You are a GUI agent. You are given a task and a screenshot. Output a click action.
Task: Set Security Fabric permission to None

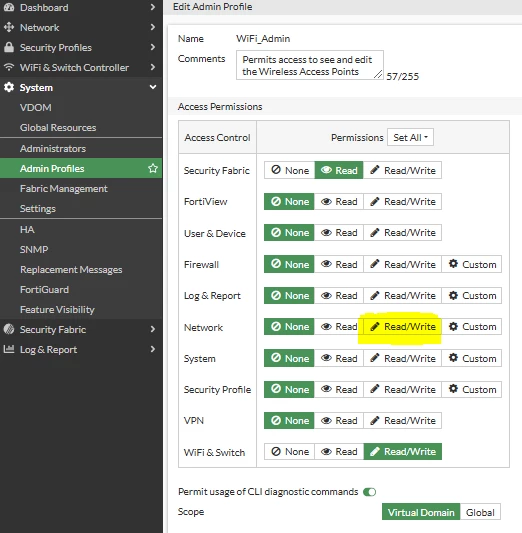click(x=290, y=170)
